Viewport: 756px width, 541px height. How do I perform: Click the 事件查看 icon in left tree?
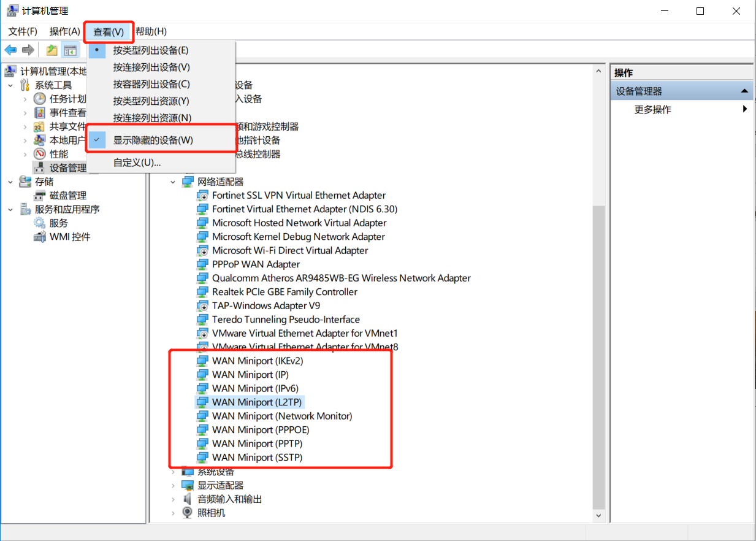tap(39, 113)
